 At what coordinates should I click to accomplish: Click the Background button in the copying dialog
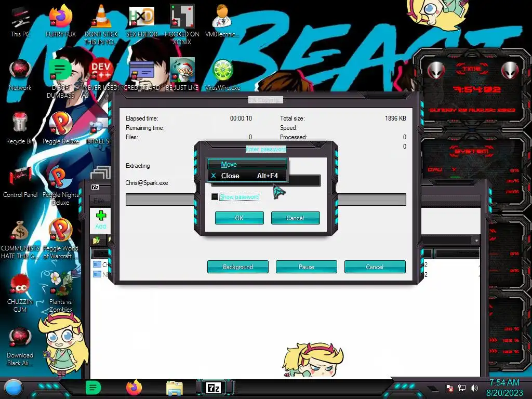click(x=238, y=267)
